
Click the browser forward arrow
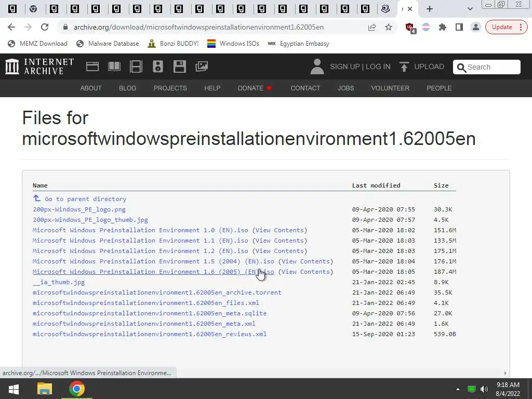tap(28, 27)
